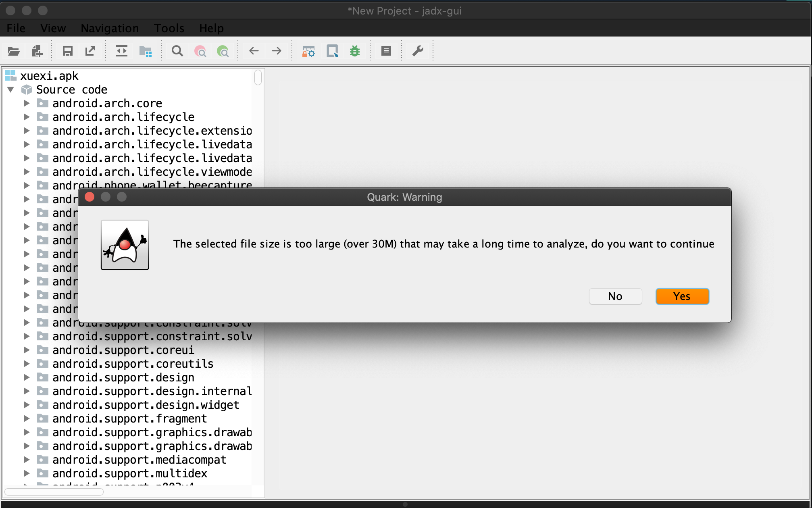812x508 pixels.
Task: Expand android.support.design.widget package
Action: point(27,405)
